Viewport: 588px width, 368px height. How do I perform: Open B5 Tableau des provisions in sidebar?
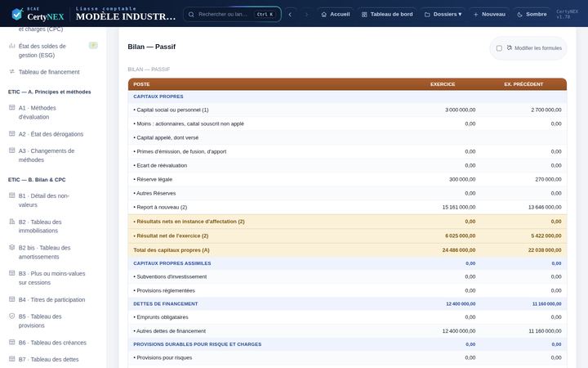point(52,321)
